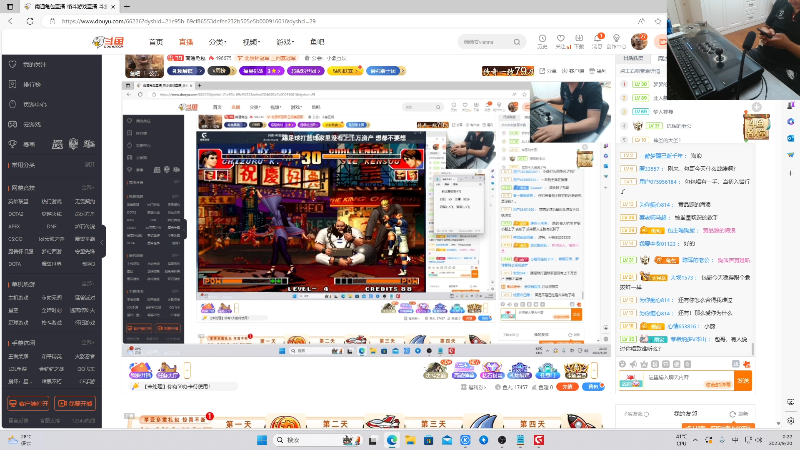
Task: Show hidden icons via the outer system tray chevron
Action: [695, 440]
